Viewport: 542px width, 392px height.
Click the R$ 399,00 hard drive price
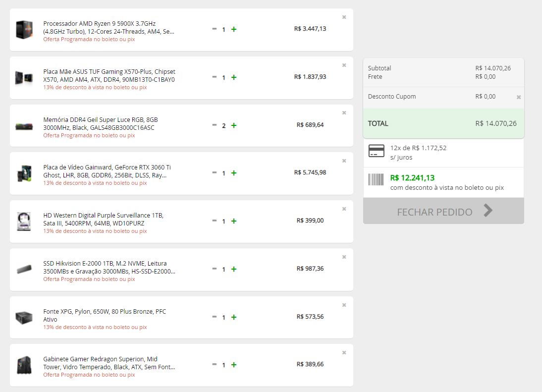(x=310, y=221)
